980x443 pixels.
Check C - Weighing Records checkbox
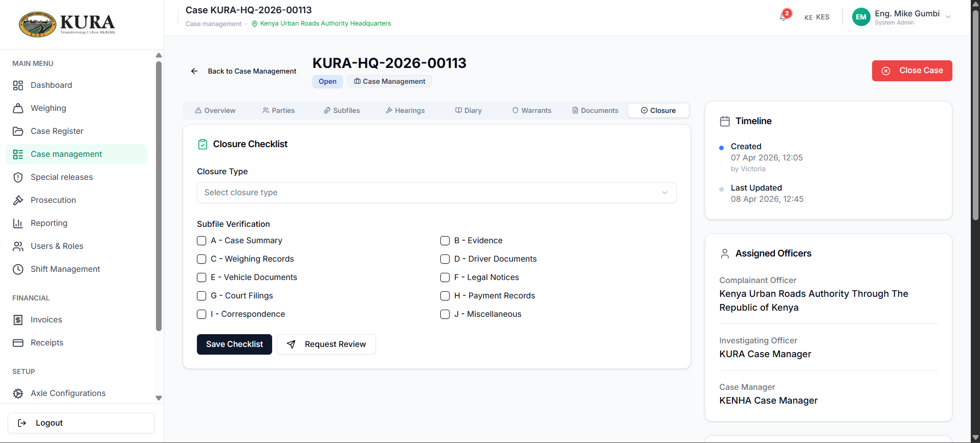(202, 259)
